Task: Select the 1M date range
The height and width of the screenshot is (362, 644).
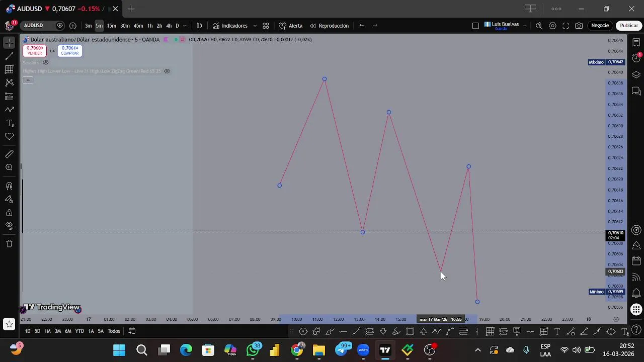Action: point(47,331)
